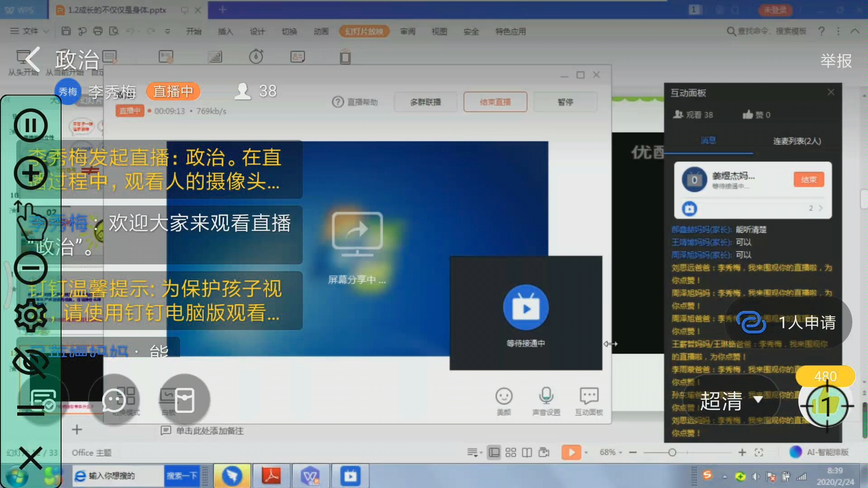
Task: Click the 举报 report link
Action: click(x=835, y=60)
